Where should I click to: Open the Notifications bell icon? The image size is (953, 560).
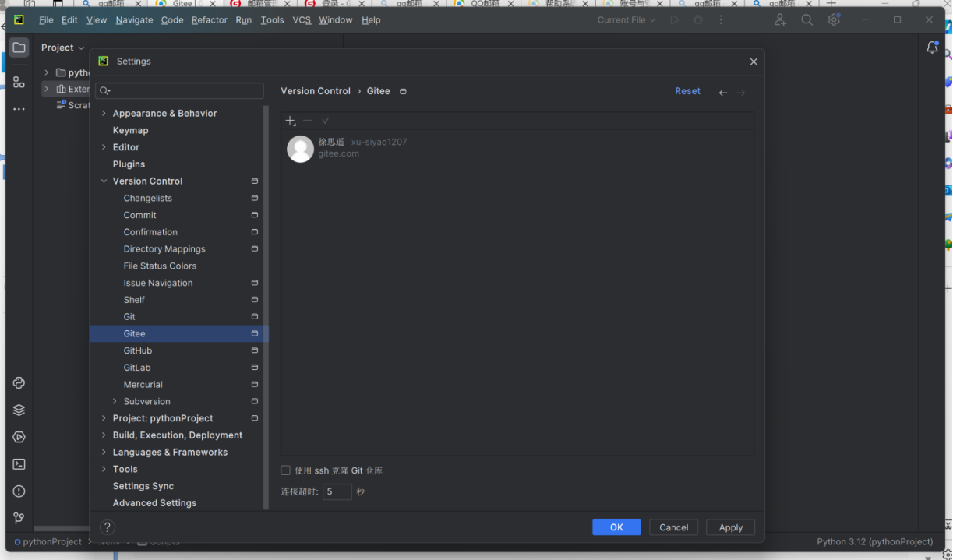pyautogui.click(x=932, y=48)
